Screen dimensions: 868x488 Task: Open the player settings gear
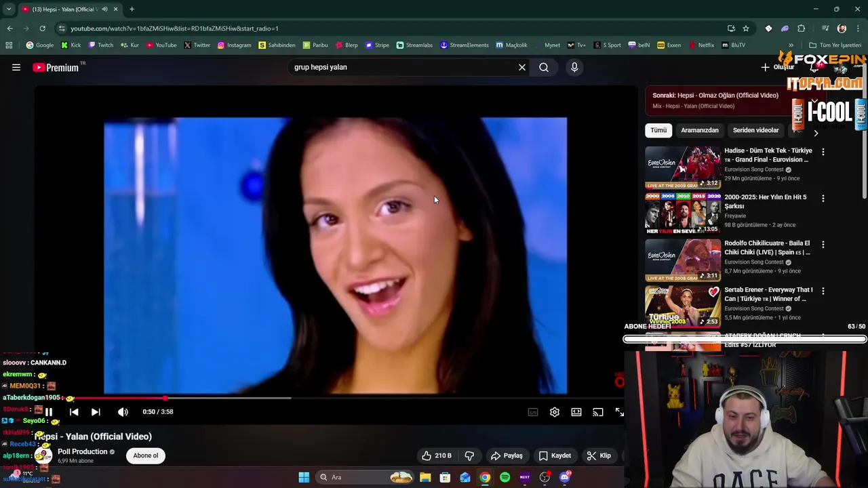click(555, 412)
